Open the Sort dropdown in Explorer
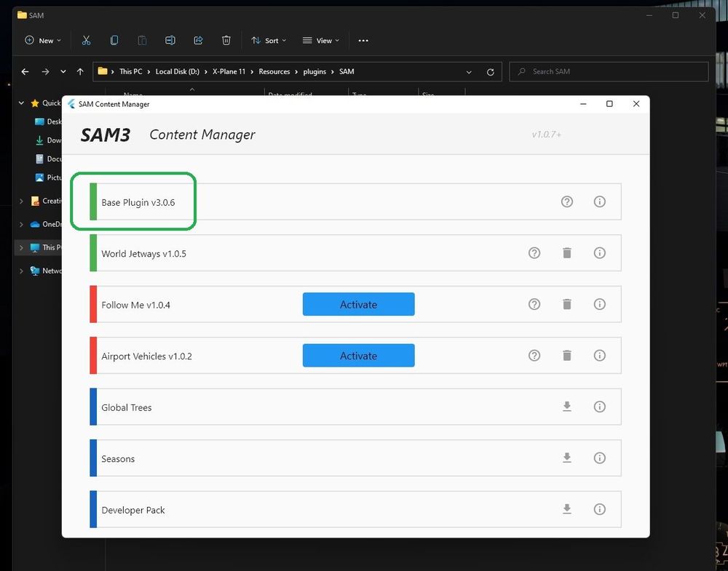This screenshot has height=571, width=728. pyautogui.click(x=269, y=41)
